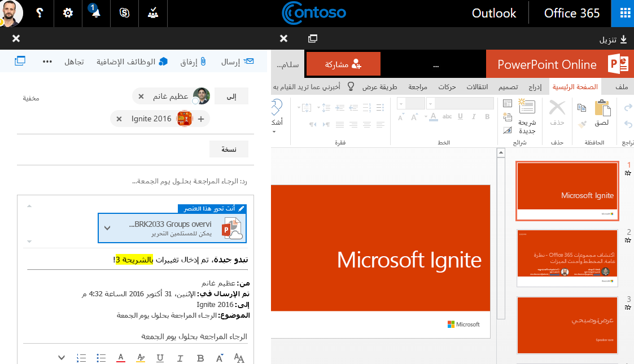View notifications bell with 1 alert
The image size is (634, 364).
(96, 13)
